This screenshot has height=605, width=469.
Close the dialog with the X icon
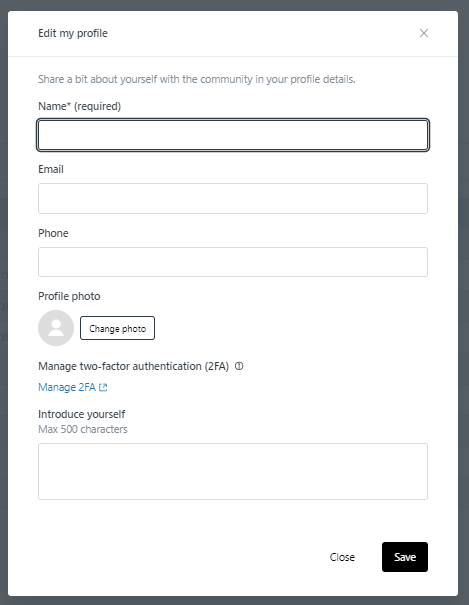pos(424,33)
